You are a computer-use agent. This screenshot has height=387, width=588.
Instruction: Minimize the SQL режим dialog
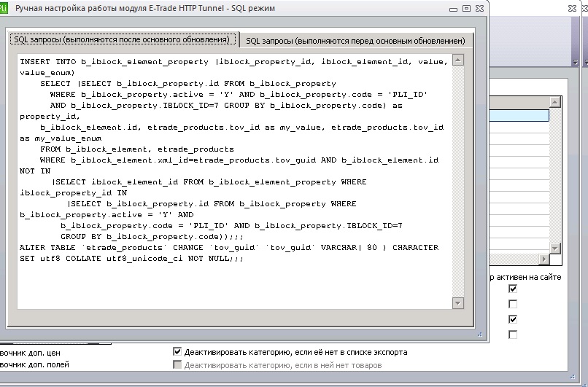click(453, 9)
